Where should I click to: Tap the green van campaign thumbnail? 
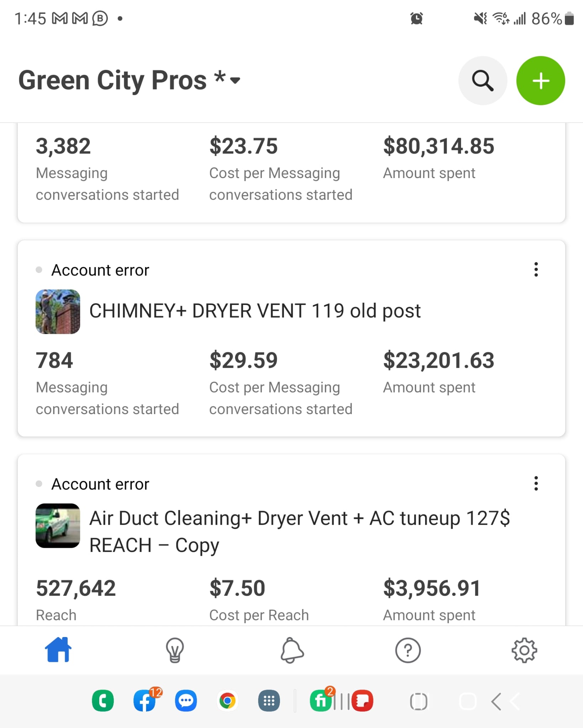tap(58, 525)
